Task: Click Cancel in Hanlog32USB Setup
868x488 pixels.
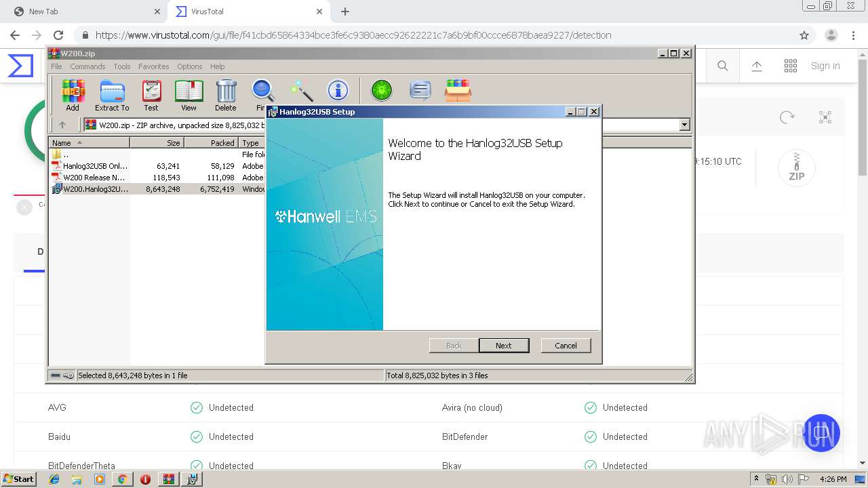Action: pyautogui.click(x=566, y=346)
